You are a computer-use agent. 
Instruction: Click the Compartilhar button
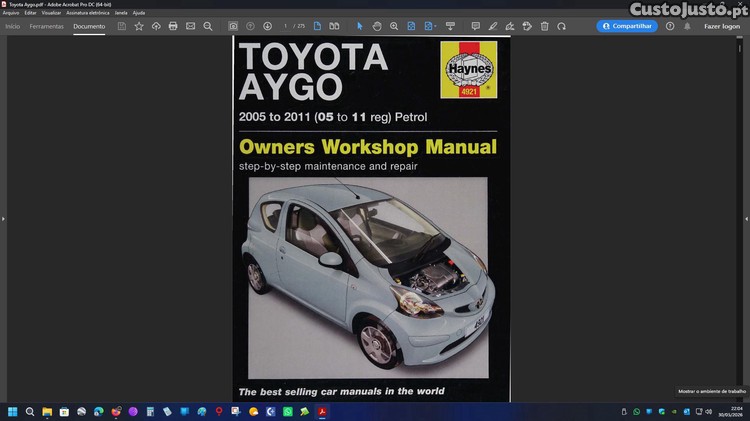627,26
